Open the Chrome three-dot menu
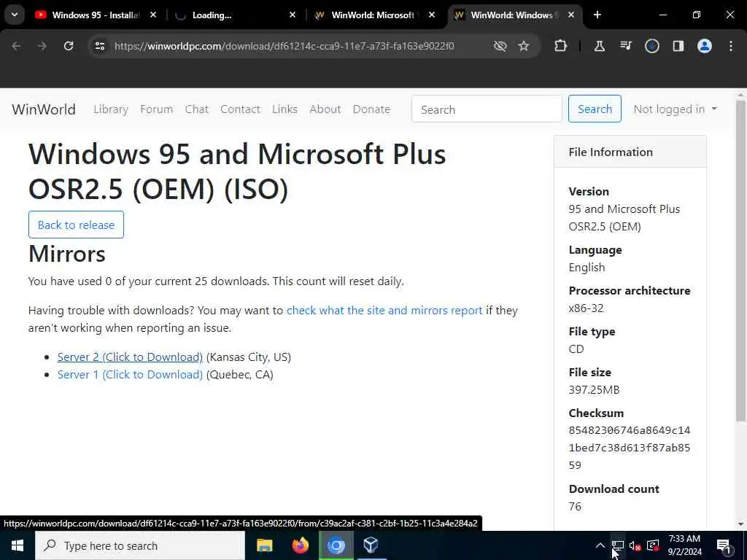 (731, 46)
